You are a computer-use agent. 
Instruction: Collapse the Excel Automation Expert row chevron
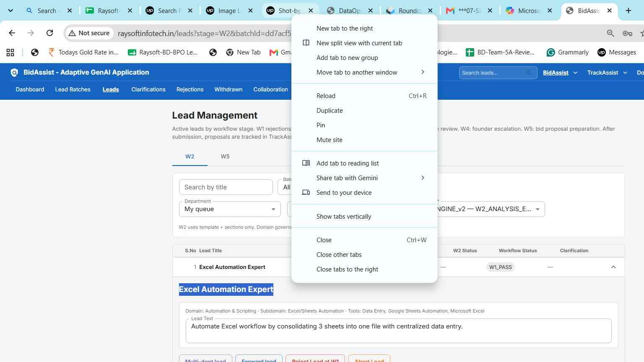[x=613, y=267]
